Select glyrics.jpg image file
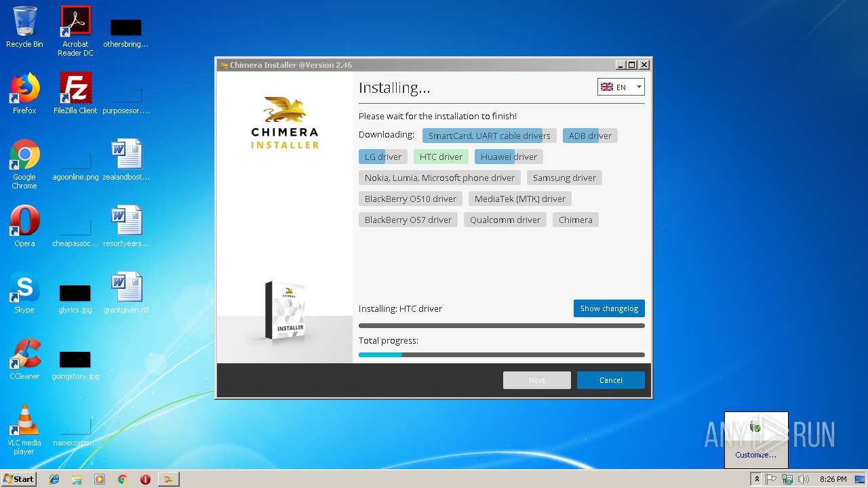Screen dimensions: 868x488 pyautogui.click(x=75, y=298)
